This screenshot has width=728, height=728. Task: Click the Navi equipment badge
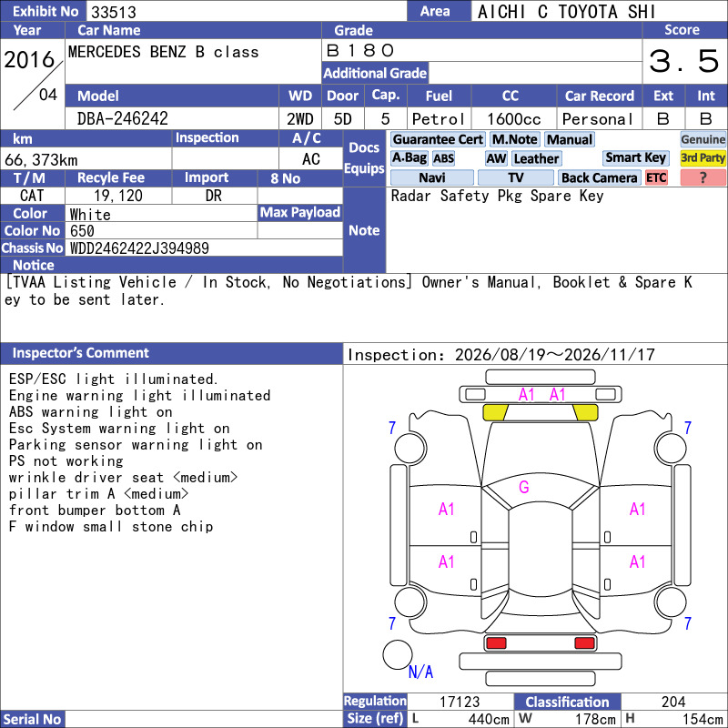click(x=432, y=177)
